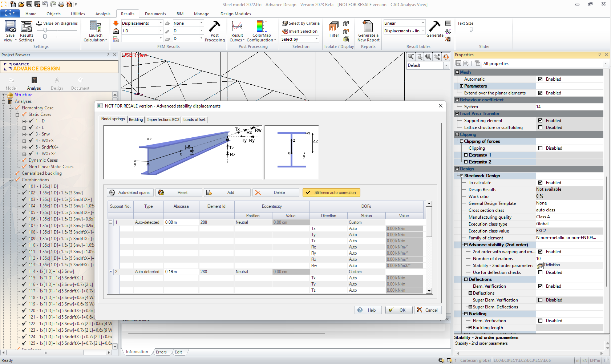Viewport: 611px width, 364px height.
Task: Enable Use for deflection checks checkbox
Action: [540, 272]
